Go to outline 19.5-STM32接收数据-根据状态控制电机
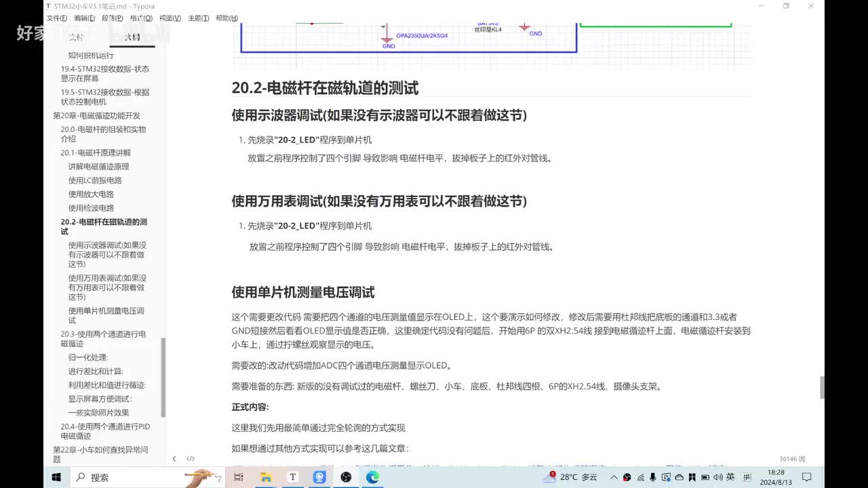868x488 pixels. 105,97
